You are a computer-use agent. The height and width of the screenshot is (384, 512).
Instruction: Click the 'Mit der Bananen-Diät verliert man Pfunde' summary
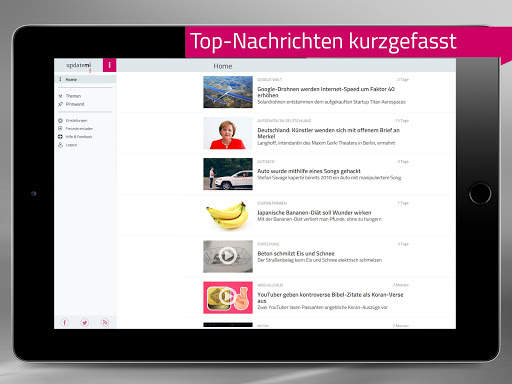click(x=319, y=219)
